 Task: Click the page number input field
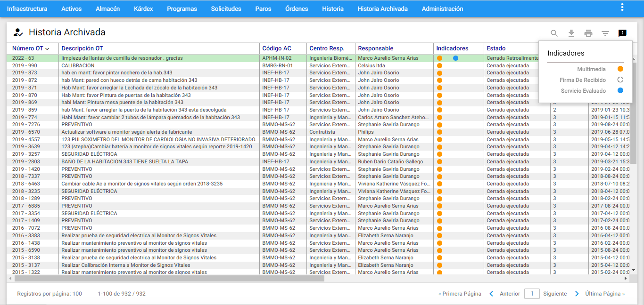click(532, 294)
